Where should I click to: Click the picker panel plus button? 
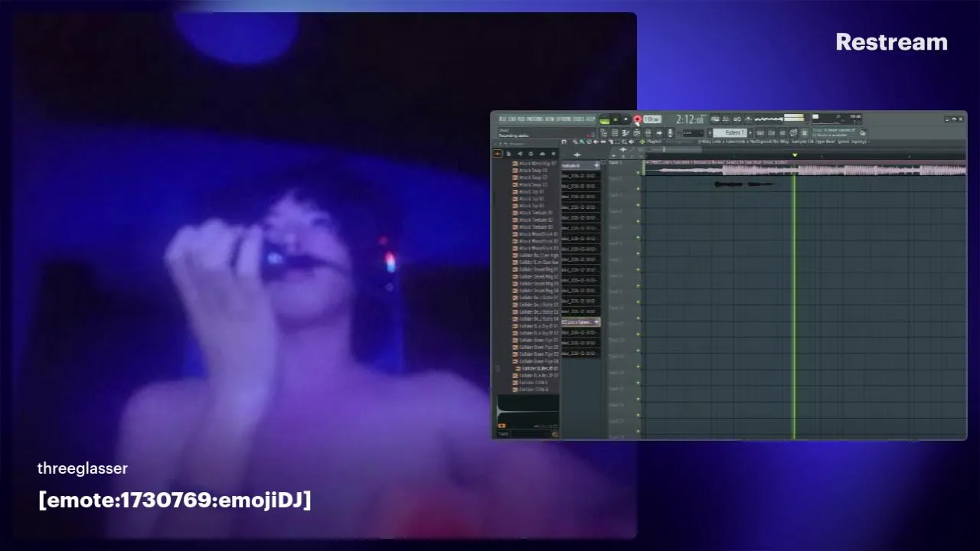tap(577, 155)
